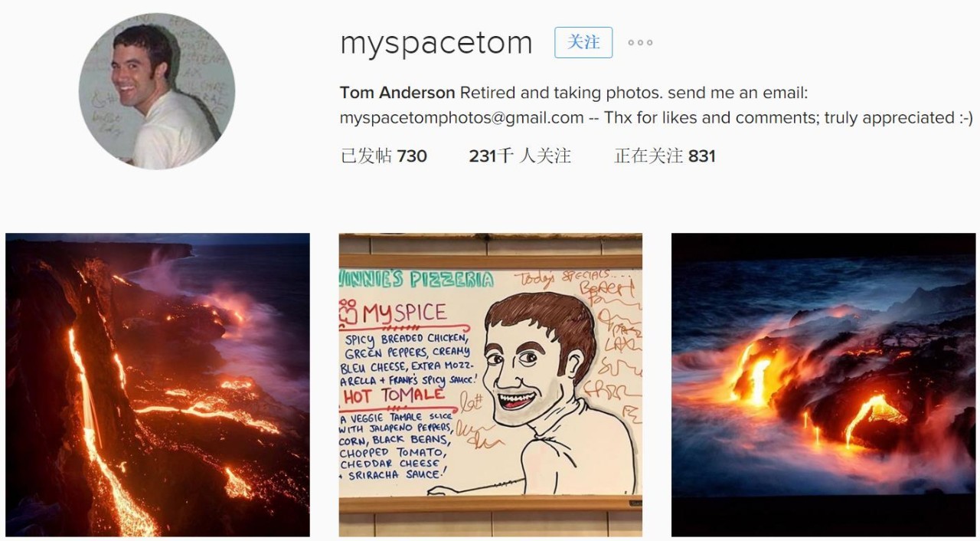Open the three-dot more options menu
The height and width of the screenshot is (541, 980).
[640, 43]
